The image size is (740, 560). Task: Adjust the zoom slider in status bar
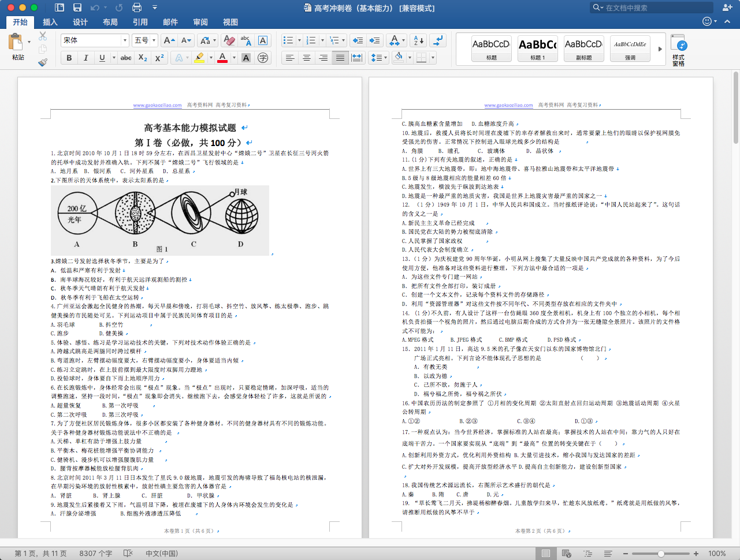(x=661, y=554)
